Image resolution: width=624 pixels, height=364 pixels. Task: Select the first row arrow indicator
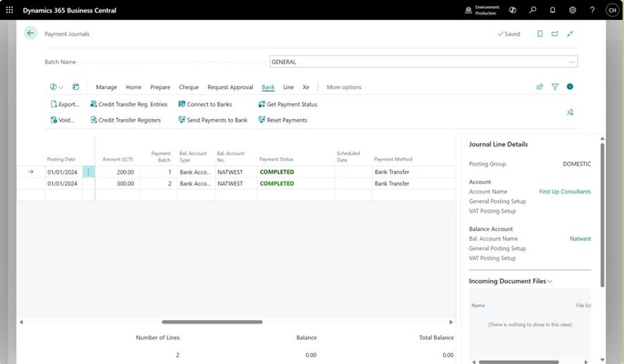point(31,171)
